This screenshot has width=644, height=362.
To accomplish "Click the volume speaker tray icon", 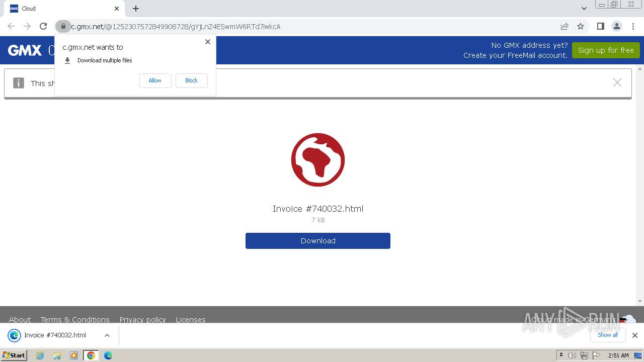I will click(x=572, y=355).
